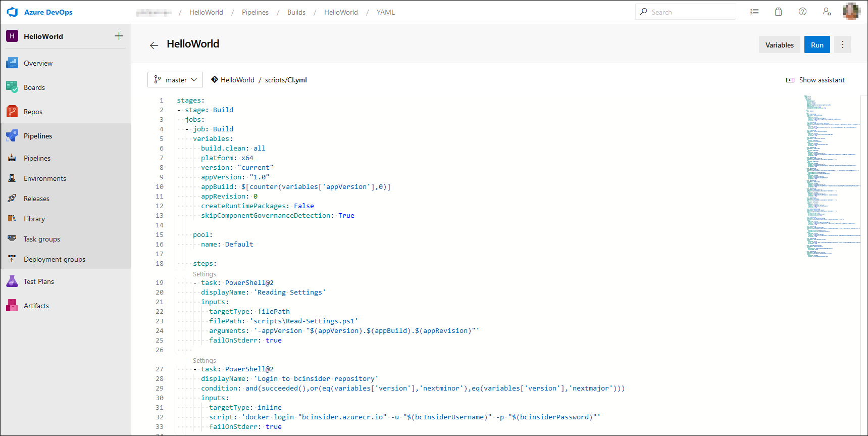Image resolution: width=868 pixels, height=436 pixels.
Task: Open HelloWorld breadcrumb before YAML
Action: tap(341, 12)
